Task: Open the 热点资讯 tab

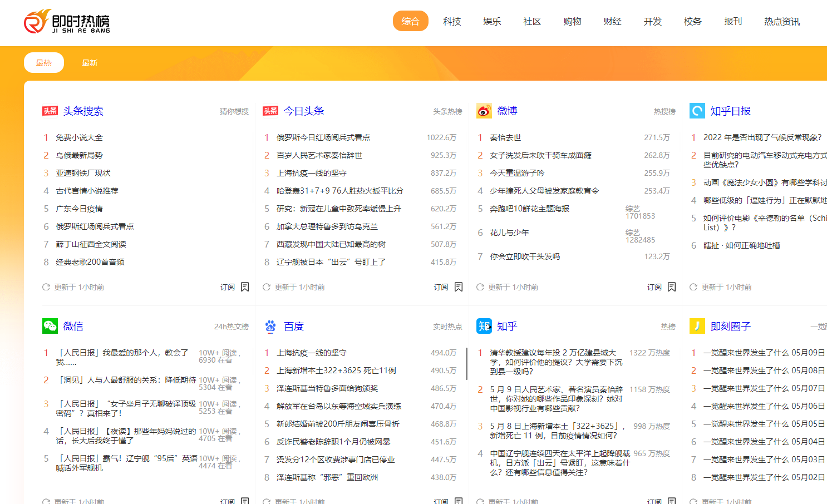Action: coord(782,21)
